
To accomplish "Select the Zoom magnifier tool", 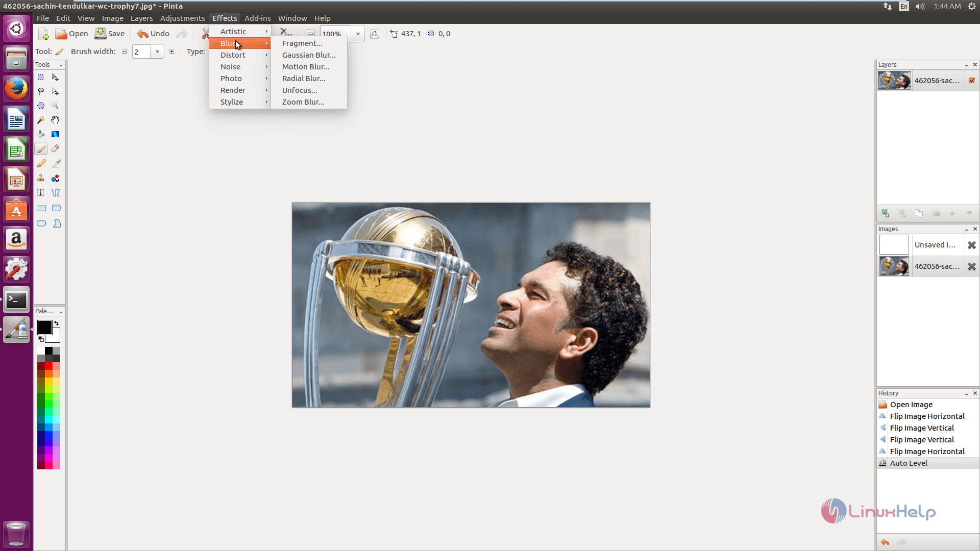I will pos(55,106).
